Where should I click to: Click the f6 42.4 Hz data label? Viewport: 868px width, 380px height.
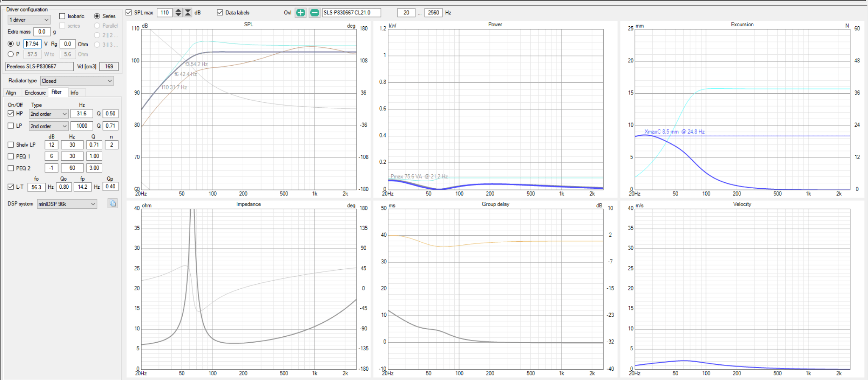(186, 74)
